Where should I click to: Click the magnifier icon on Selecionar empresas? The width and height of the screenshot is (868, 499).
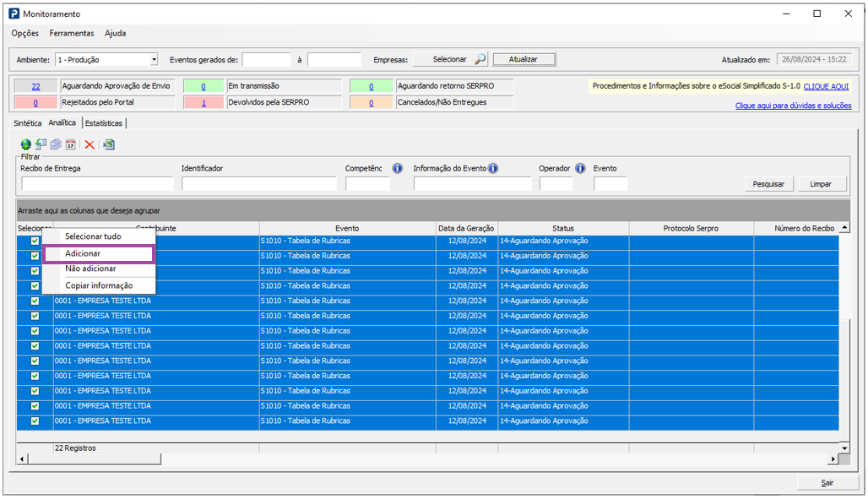[480, 59]
